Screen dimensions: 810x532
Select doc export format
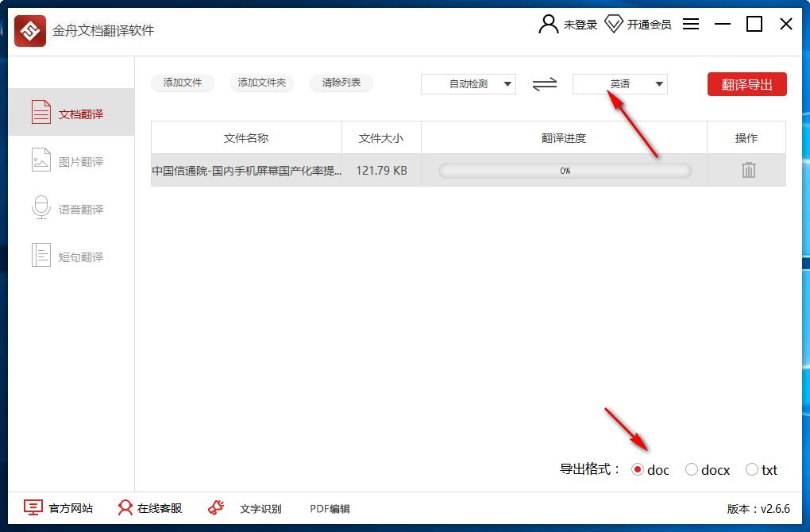click(x=638, y=469)
